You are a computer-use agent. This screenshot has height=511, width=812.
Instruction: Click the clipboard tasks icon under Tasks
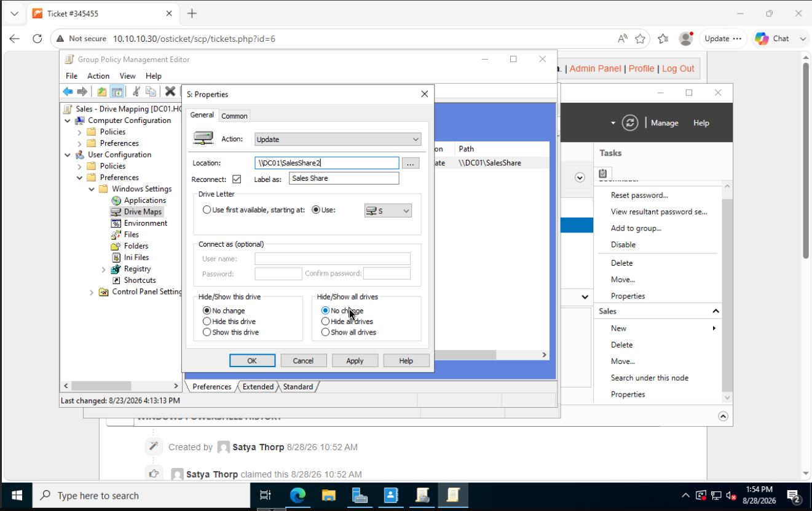[x=602, y=173]
